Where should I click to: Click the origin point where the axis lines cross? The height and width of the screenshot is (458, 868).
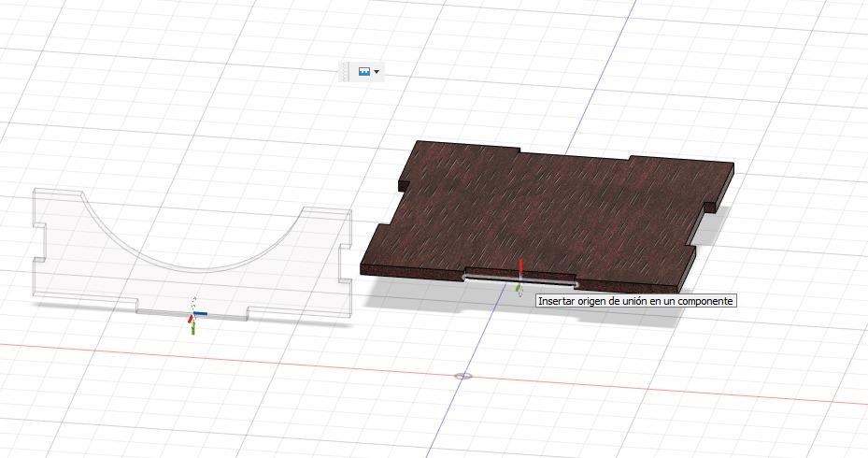tap(463, 376)
